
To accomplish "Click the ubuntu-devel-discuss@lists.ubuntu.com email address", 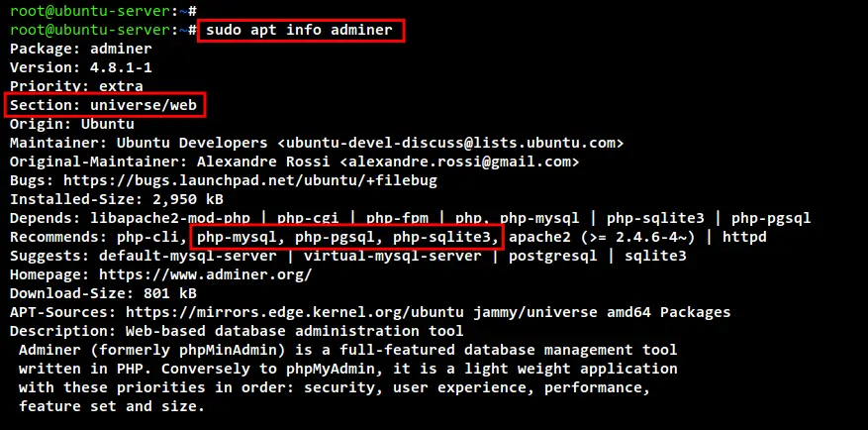I will coord(450,143).
